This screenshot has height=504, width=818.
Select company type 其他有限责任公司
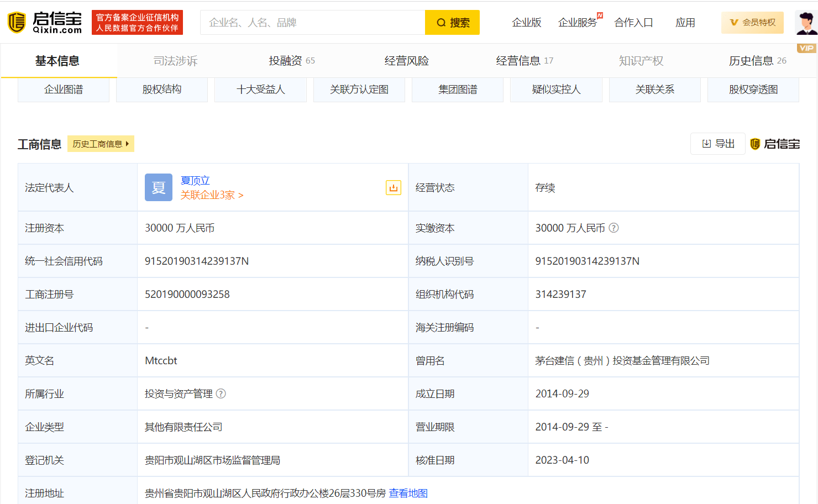pyautogui.click(x=183, y=427)
